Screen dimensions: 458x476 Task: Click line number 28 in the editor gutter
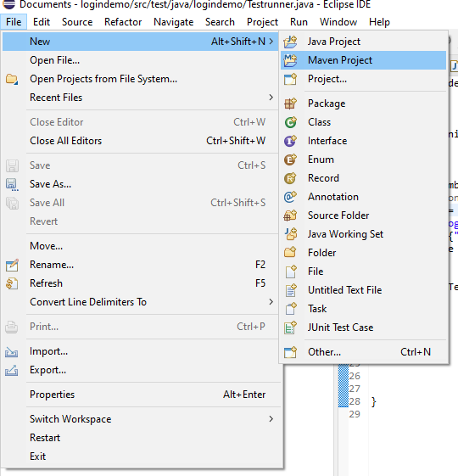click(355, 401)
